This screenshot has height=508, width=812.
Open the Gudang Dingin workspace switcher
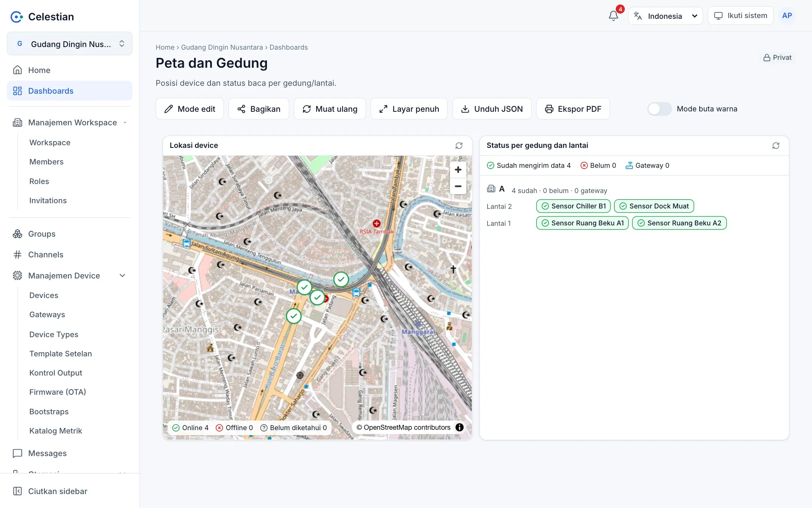point(70,44)
